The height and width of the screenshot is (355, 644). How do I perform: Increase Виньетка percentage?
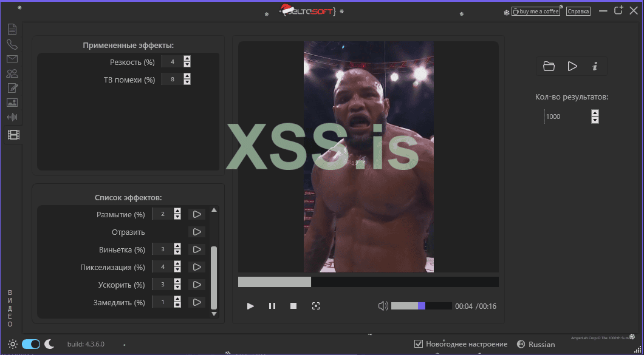click(177, 246)
